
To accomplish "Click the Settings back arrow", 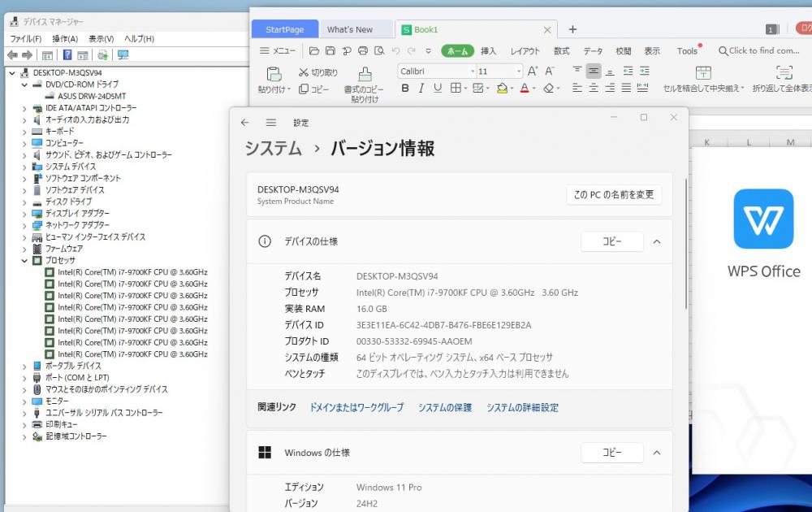I will (x=245, y=122).
